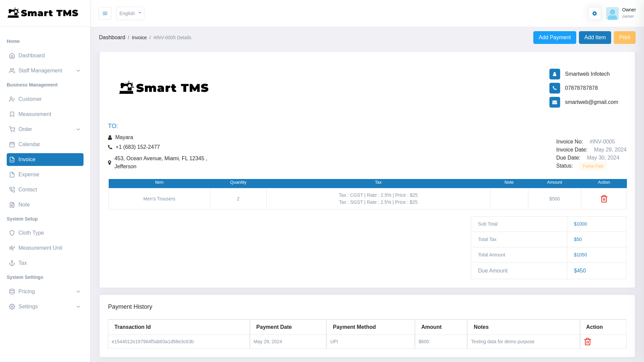Delete the UPI payment history entry
This screenshot has height=362, width=644.
coord(588,342)
